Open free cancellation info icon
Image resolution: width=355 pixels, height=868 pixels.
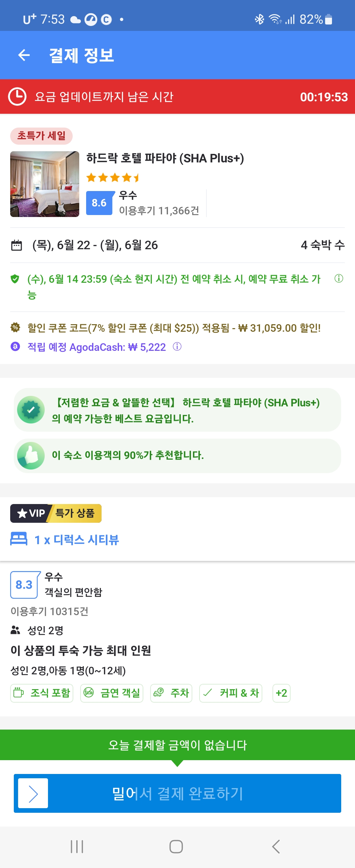(x=339, y=278)
